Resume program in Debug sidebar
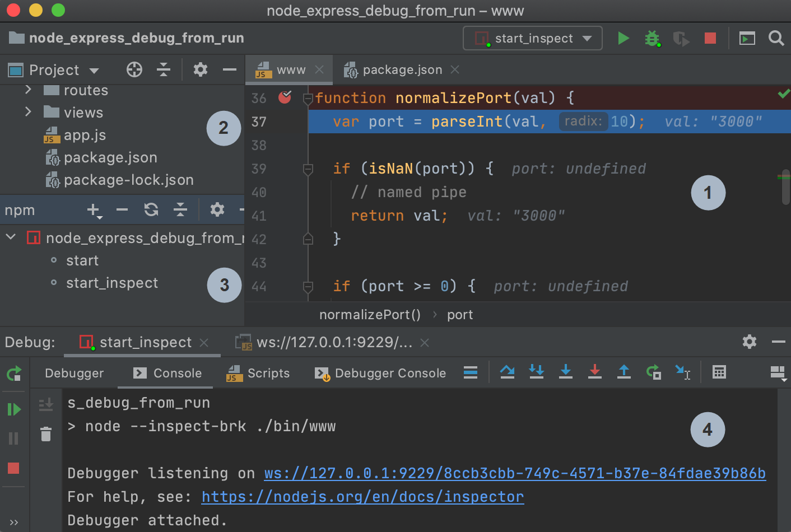The height and width of the screenshot is (532, 791). [x=14, y=409]
